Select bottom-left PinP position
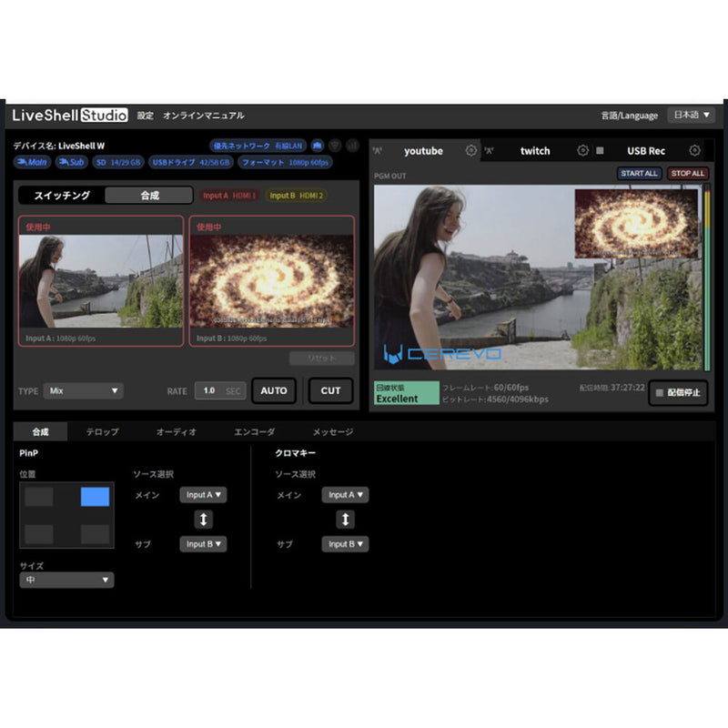728x728 pixels. (39, 534)
